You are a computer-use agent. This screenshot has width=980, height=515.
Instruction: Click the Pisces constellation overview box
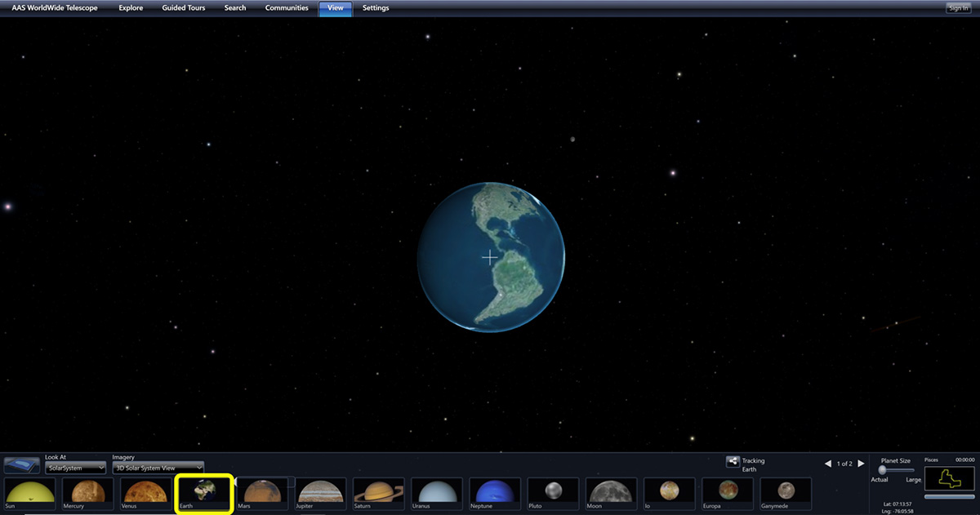pyautogui.click(x=949, y=479)
